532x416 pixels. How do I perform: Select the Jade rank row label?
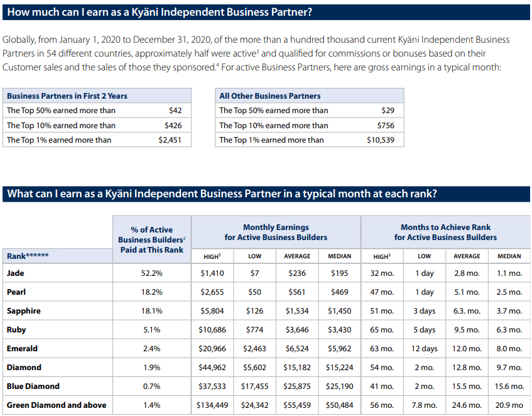point(15,273)
